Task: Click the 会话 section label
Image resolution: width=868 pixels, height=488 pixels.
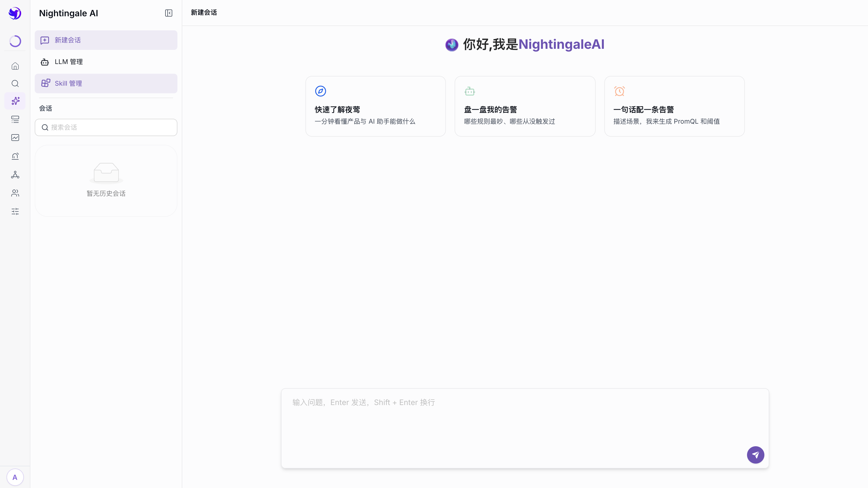Action: tap(46, 108)
